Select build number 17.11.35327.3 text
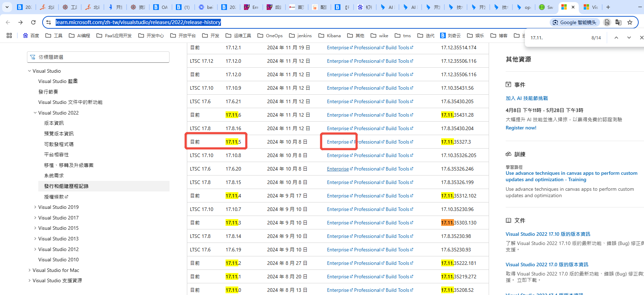Viewport: 644px width, 295px height. point(456,142)
